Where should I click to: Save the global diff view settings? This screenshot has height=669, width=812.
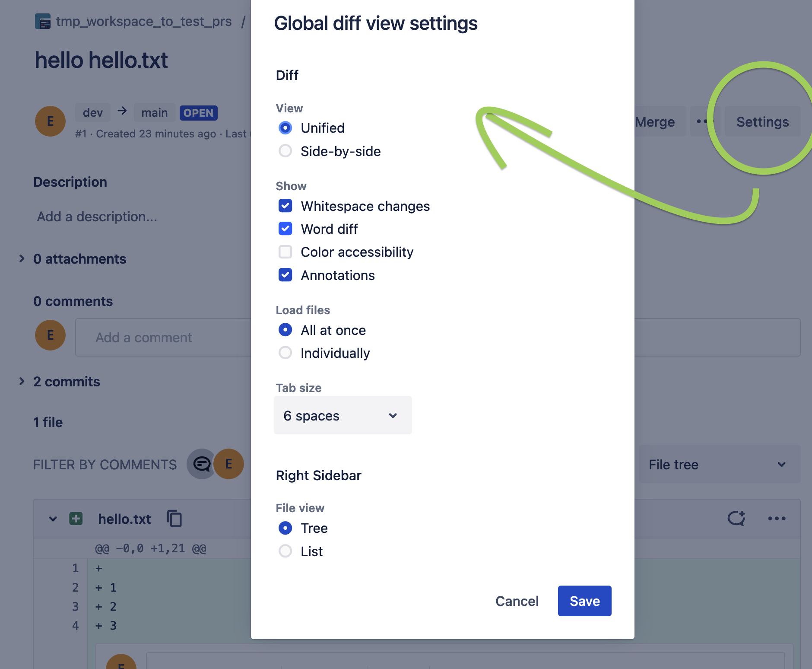[x=584, y=601]
